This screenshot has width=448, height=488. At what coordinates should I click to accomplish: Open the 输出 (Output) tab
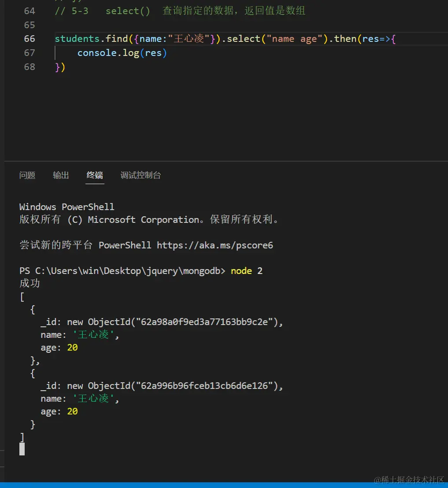tap(60, 175)
